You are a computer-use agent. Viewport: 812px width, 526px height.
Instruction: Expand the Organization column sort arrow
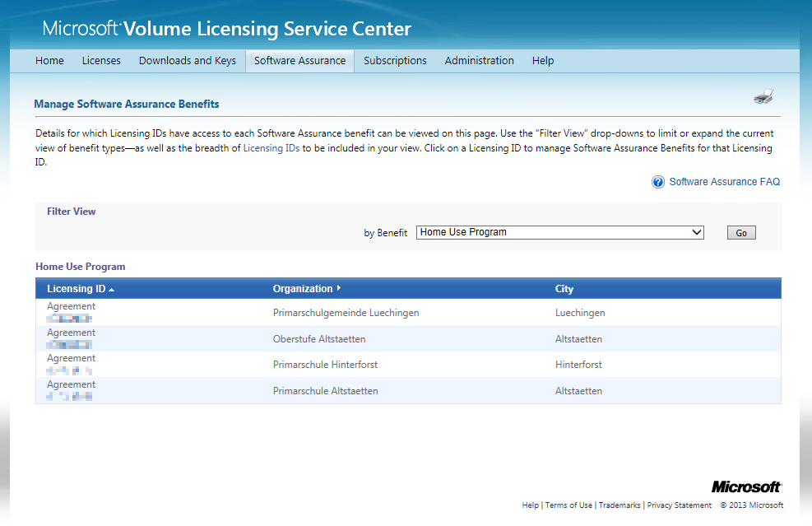tap(339, 289)
